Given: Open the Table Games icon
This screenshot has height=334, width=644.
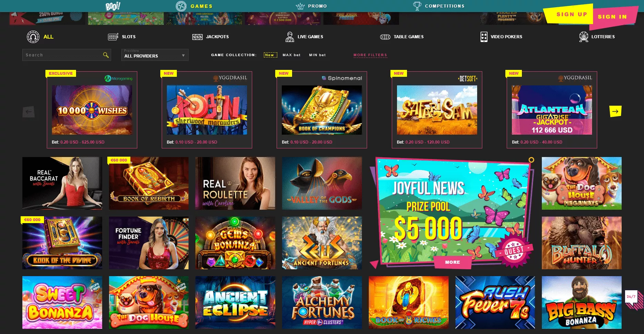Looking at the screenshot, I should pyautogui.click(x=385, y=37).
